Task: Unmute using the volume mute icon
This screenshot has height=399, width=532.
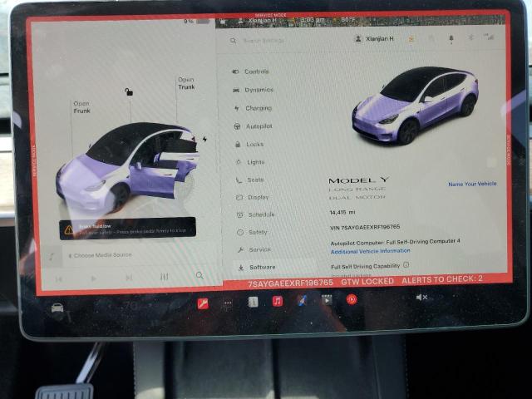Action: 421,298
